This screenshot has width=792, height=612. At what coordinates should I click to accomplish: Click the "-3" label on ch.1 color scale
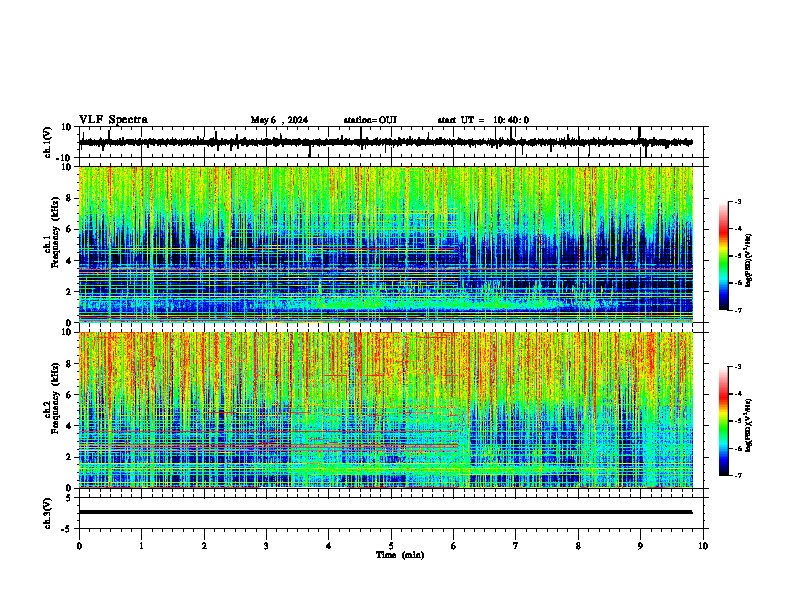[x=738, y=202]
